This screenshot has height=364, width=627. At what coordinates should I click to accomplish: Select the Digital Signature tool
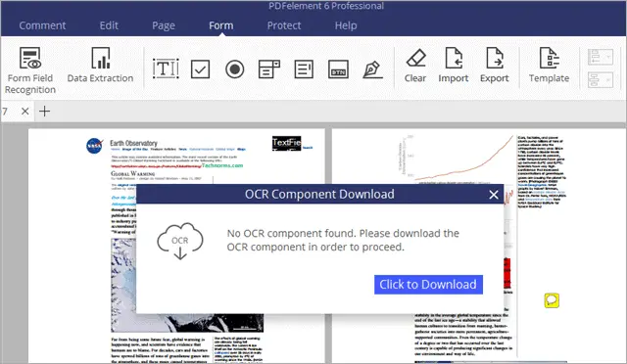372,68
